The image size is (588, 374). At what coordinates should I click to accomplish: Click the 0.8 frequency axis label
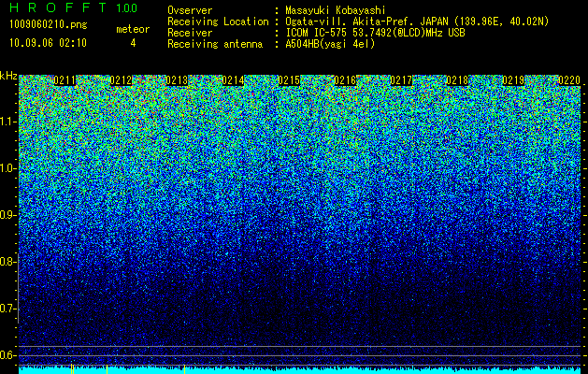pyautogui.click(x=7, y=262)
